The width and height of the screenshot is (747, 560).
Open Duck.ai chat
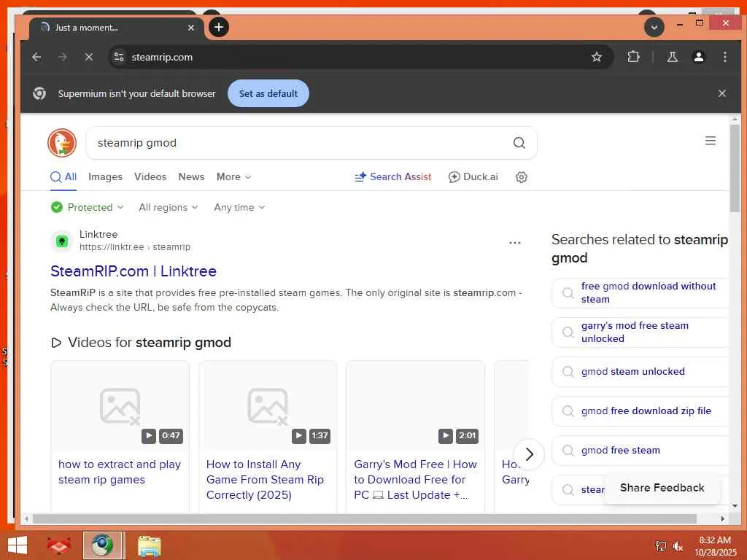pos(473,176)
